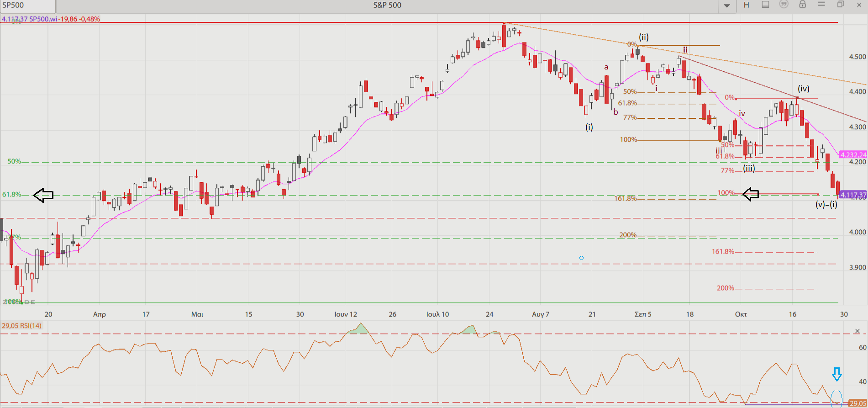Select the wave label 'a'
Screen dimensions: 868x408
(x=606, y=67)
